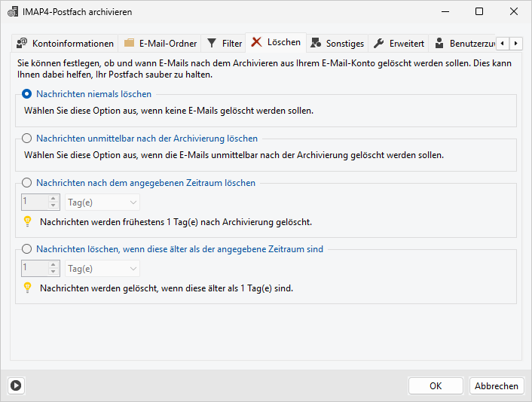Click the Erweitert wrench icon
532x402 pixels.
379,44
